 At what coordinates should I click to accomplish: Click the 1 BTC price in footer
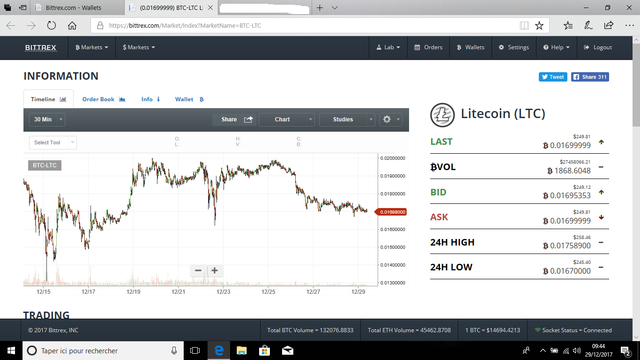click(x=493, y=330)
